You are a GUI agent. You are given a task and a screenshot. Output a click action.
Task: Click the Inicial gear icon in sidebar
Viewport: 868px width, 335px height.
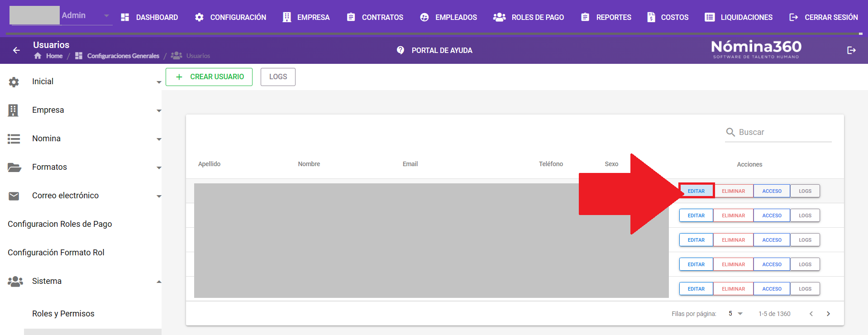pos(14,82)
